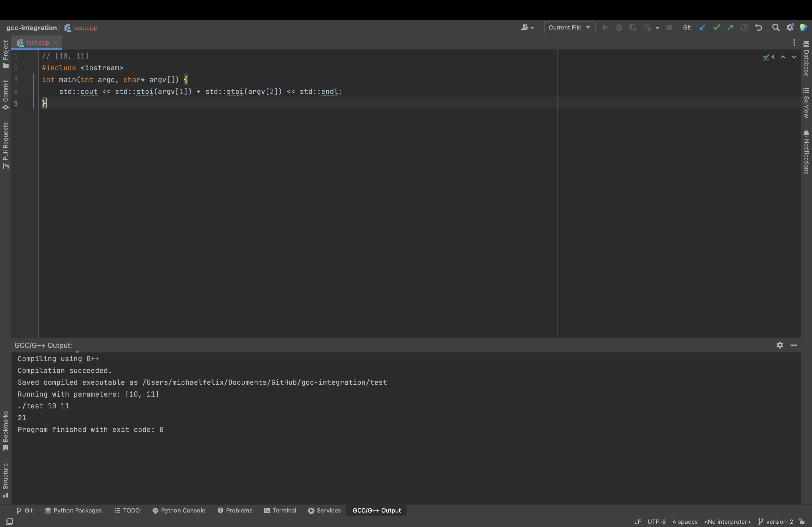Screen dimensions: 812x527
Task: Click test.cpp in breadcrumb bar
Action: click(81, 28)
